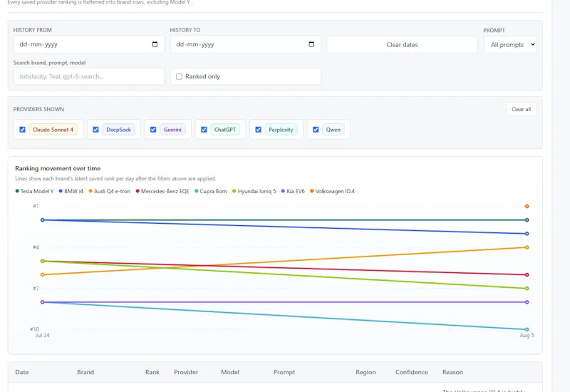Sort by the Prompt column header
570x392 pixels.
(x=284, y=372)
